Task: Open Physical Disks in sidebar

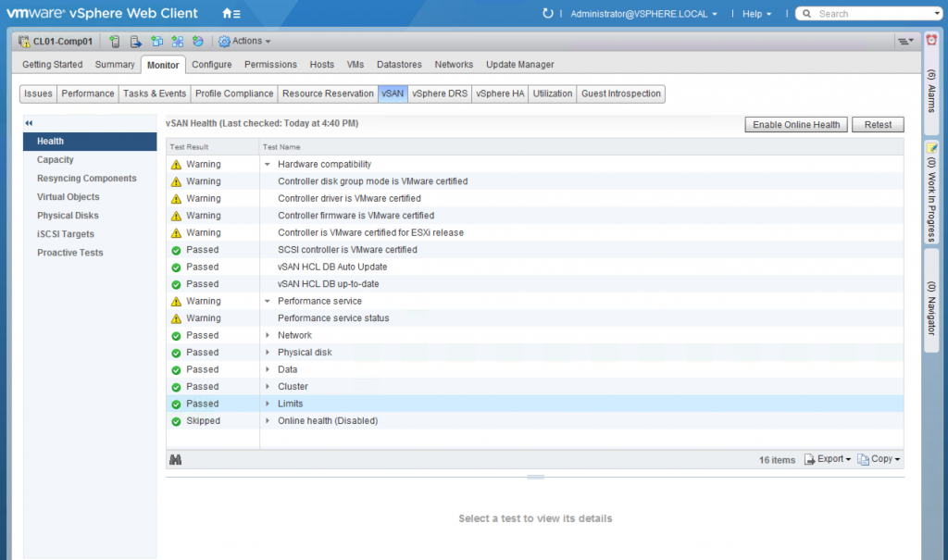Action: click(x=68, y=216)
